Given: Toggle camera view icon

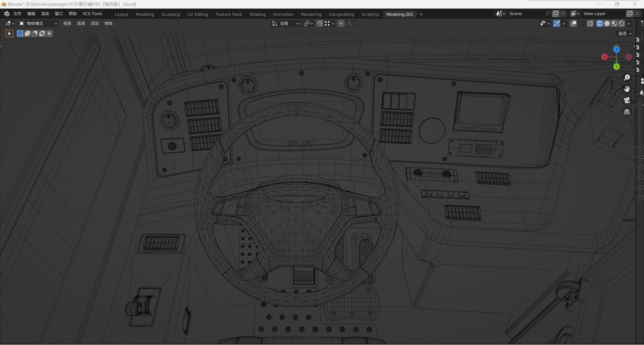Looking at the screenshot, I should pyautogui.click(x=627, y=100).
